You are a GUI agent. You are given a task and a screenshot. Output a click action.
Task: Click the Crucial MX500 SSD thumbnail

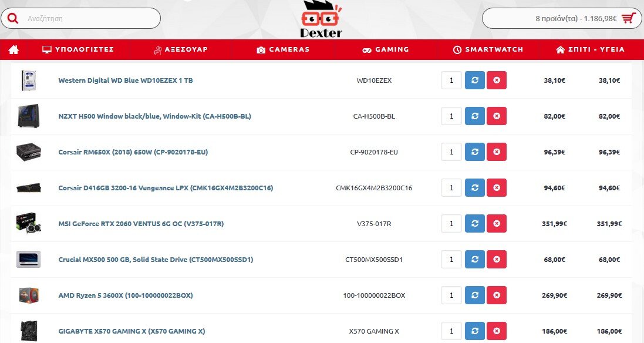pos(28,259)
